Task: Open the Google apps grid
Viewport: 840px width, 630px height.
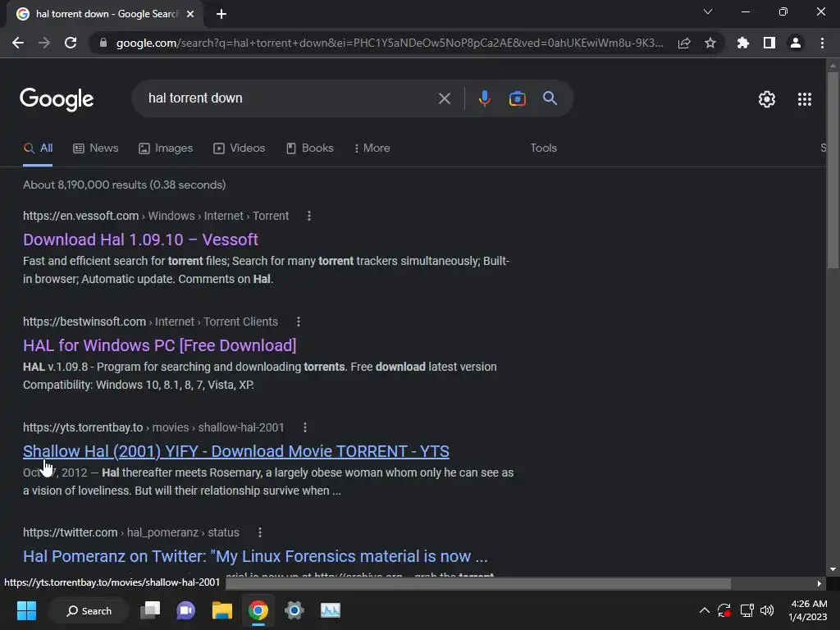Action: pos(805,99)
